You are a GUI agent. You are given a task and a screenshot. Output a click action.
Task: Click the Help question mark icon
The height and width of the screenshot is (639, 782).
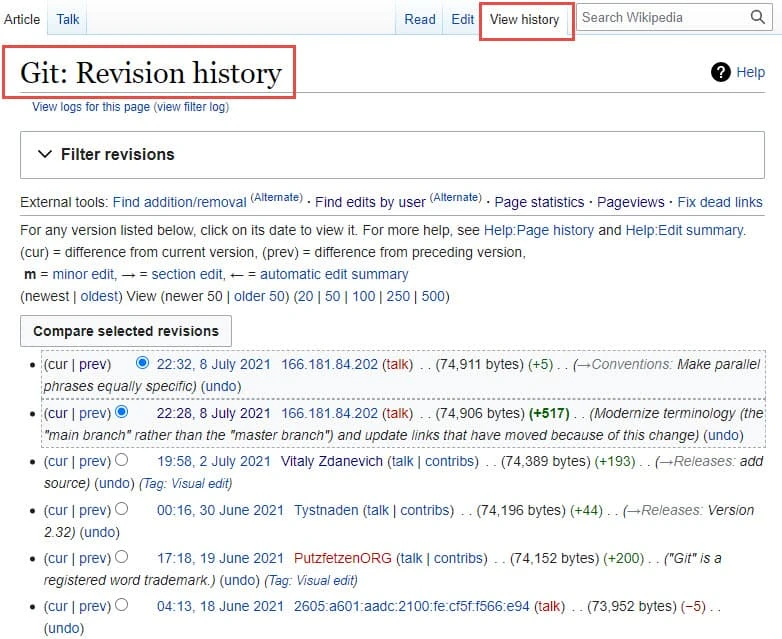tap(720, 72)
